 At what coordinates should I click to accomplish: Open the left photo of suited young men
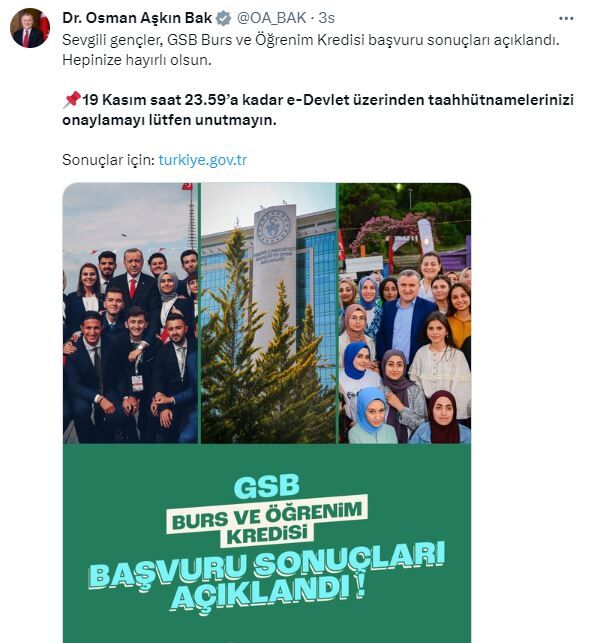tap(130, 313)
